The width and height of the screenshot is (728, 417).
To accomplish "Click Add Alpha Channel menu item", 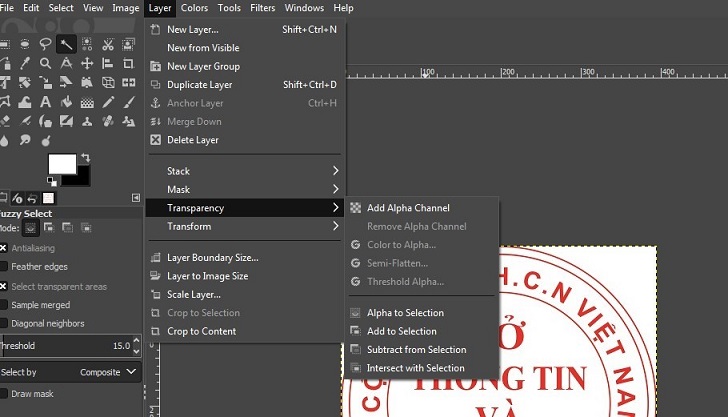I will [x=408, y=208].
